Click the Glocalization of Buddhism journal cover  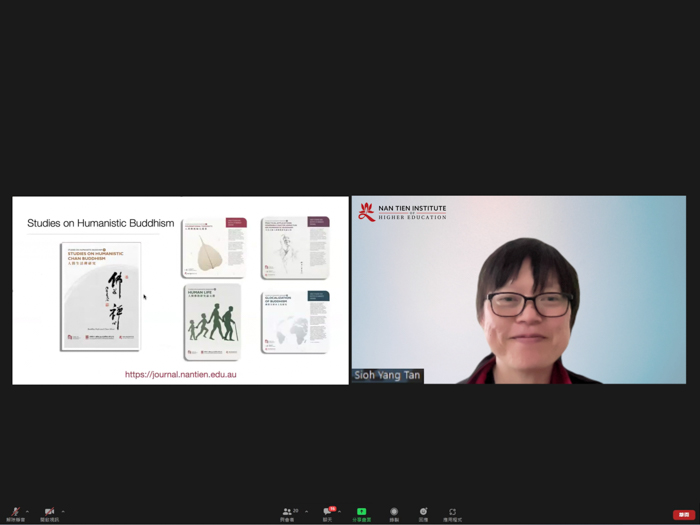294,320
